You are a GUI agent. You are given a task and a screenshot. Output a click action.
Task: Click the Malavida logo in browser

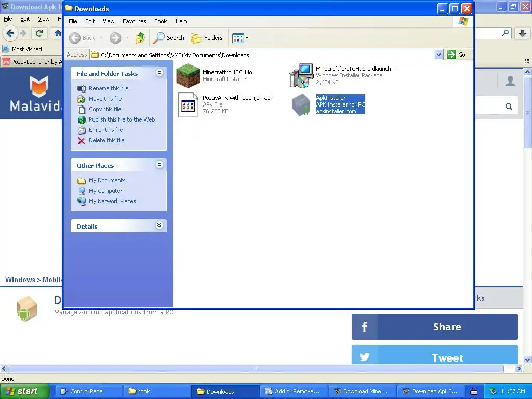[x=35, y=94]
